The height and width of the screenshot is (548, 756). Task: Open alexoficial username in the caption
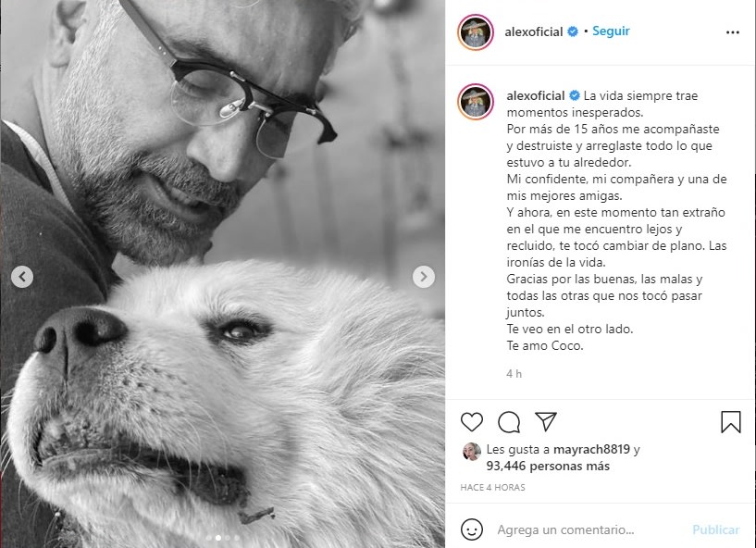click(x=535, y=95)
